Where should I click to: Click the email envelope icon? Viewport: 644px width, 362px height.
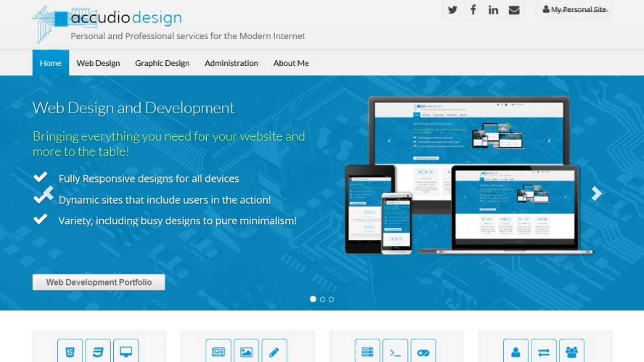[514, 10]
